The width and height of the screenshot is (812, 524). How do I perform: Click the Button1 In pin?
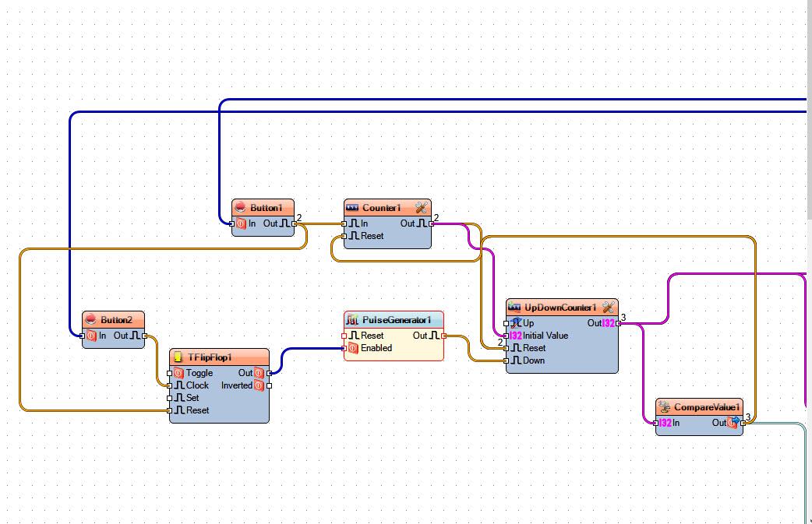point(232,224)
